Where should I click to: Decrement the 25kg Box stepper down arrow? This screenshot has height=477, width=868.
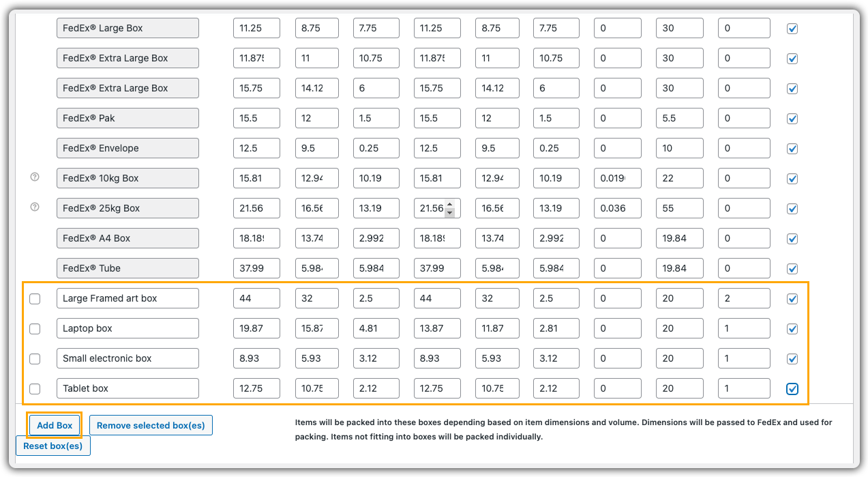[449, 213]
